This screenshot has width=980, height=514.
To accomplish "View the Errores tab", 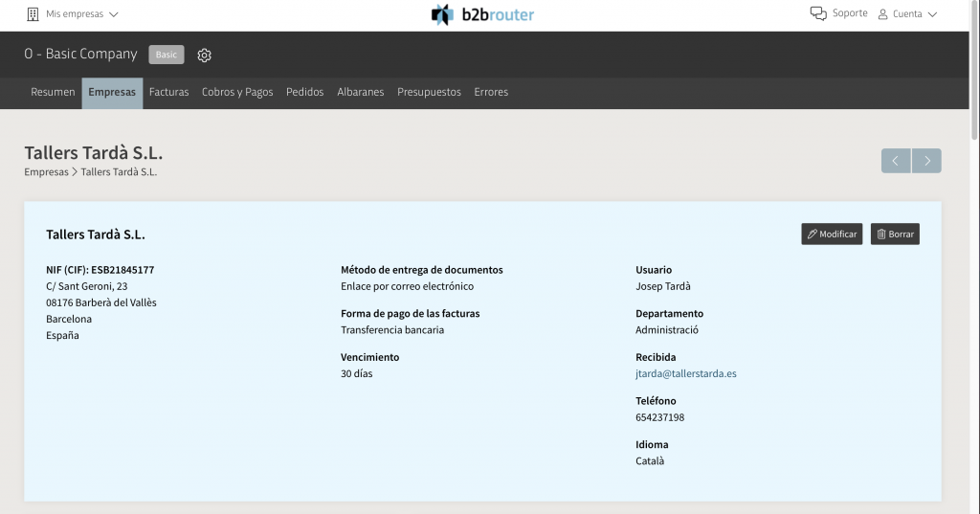I will click(x=491, y=93).
